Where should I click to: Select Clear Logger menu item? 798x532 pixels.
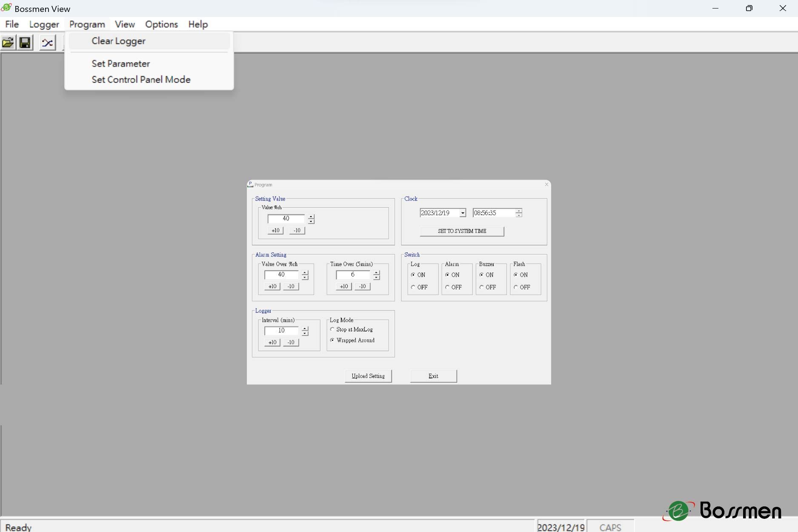point(118,41)
